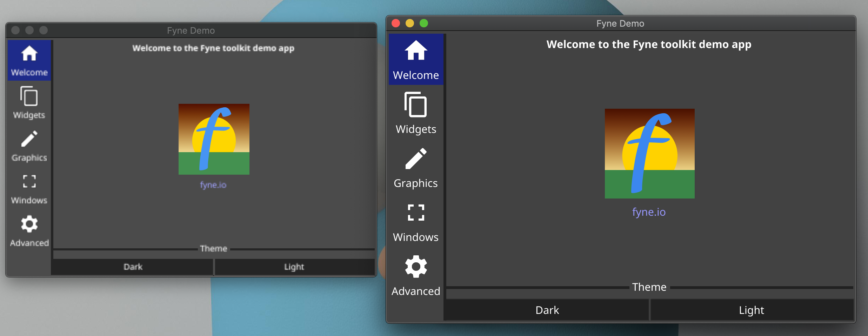This screenshot has height=336, width=868.
Task: Click the welcome heading text in the left window
Action: 213,48
